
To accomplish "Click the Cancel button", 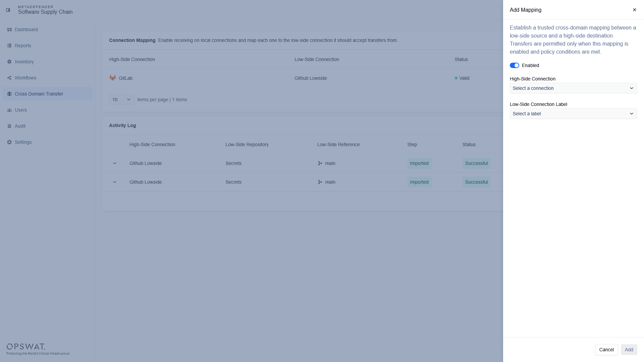I will pyautogui.click(x=606, y=350).
